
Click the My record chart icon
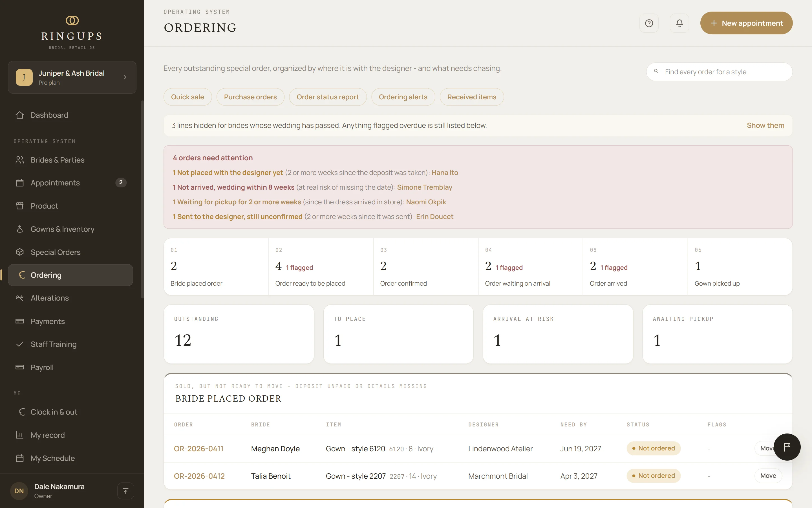(20, 435)
